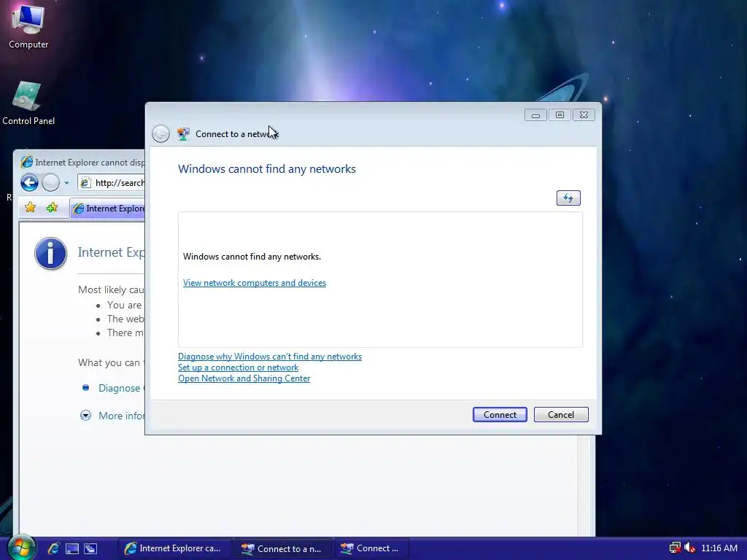This screenshot has height=560, width=747.
Task: Click the network status tray icon
Action: pyautogui.click(x=675, y=548)
